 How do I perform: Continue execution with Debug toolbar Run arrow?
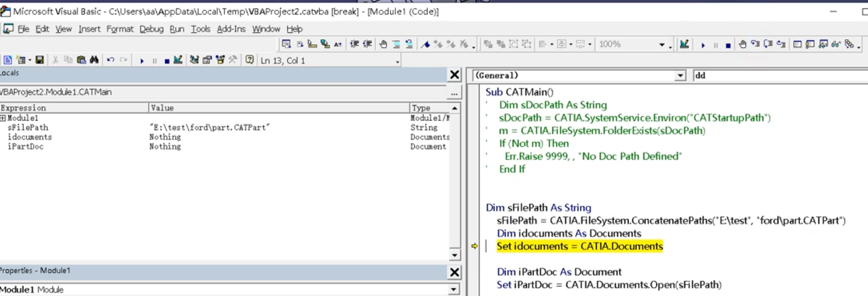(x=703, y=45)
